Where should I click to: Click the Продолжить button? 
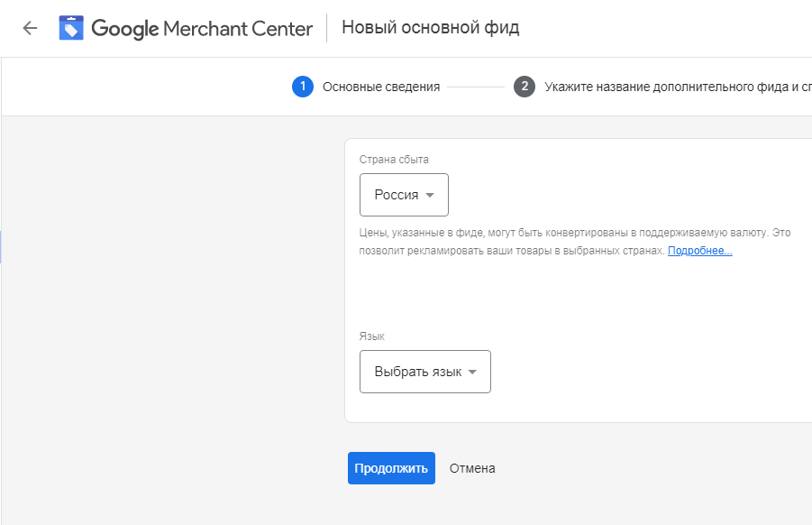tap(391, 468)
